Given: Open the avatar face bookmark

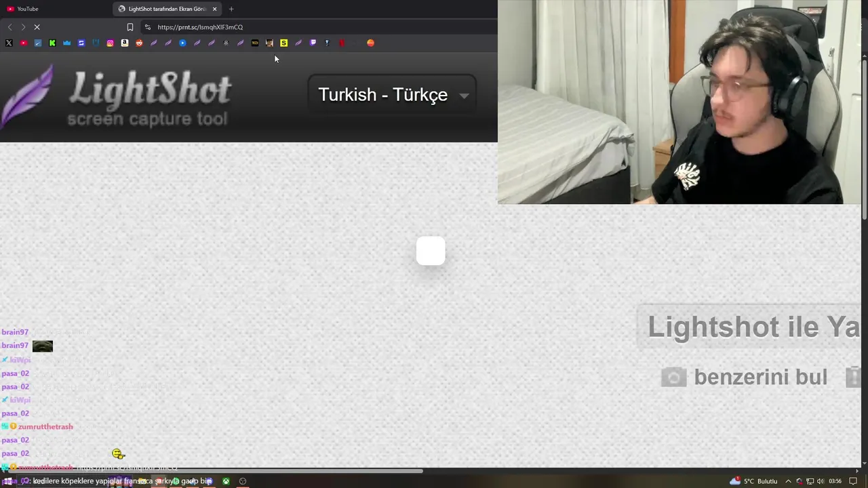Looking at the screenshot, I should tap(269, 43).
